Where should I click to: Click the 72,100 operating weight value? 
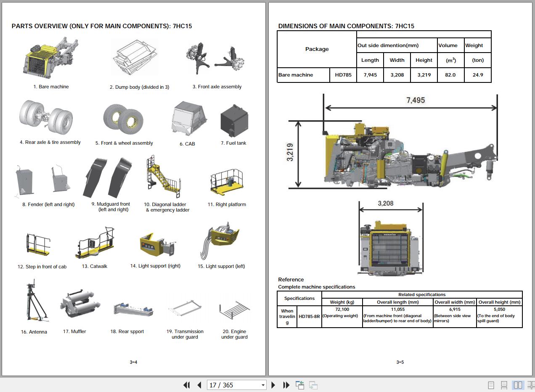pyautogui.click(x=342, y=310)
